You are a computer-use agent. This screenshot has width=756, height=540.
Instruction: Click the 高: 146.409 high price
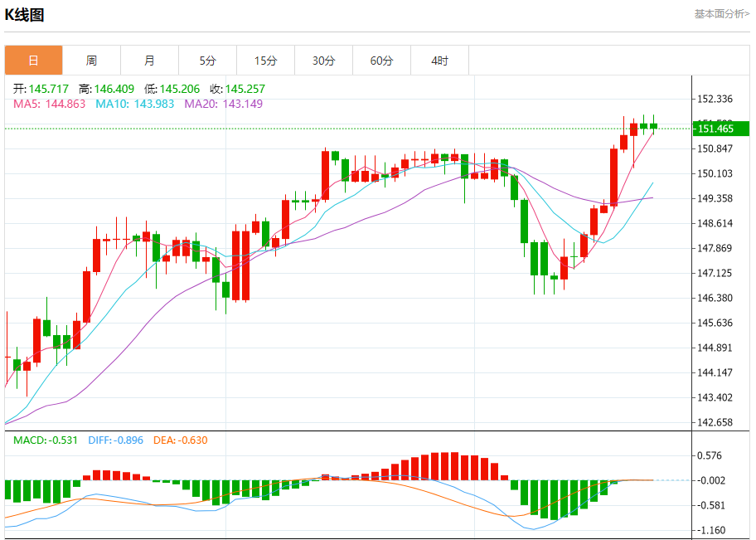pyautogui.click(x=107, y=89)
